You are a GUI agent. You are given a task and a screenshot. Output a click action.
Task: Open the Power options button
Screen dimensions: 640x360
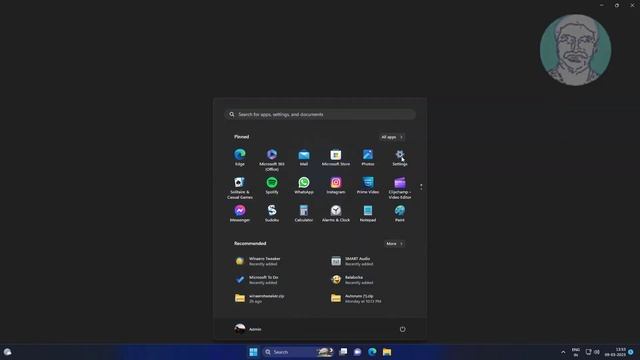coord(402,329)
